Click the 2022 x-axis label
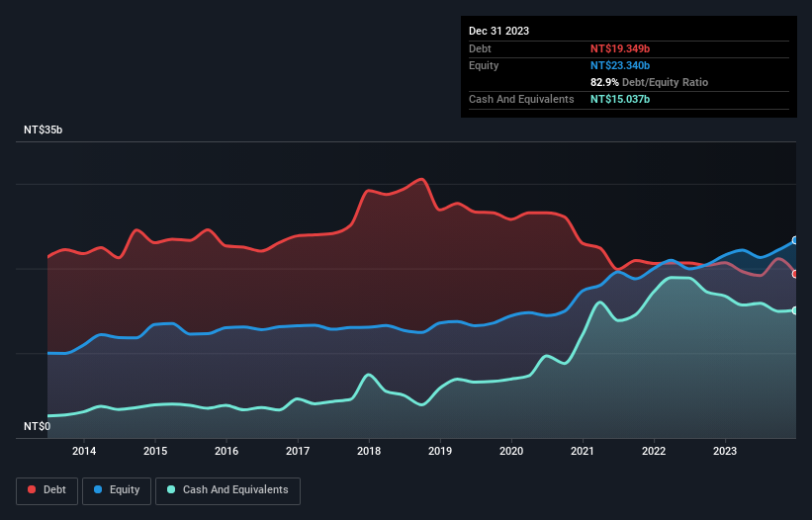Screen dimensions: 812x520 tap(654, 451)
